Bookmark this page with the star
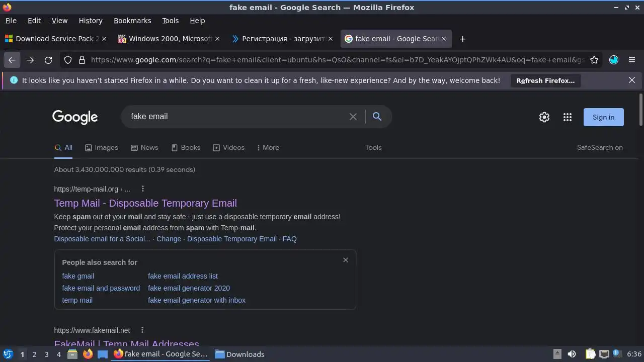 (x=594, y=60)
